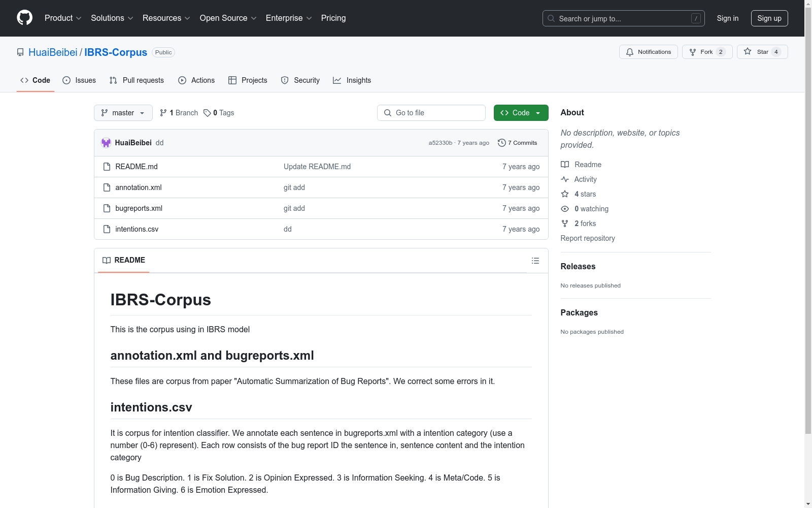Viewport: 812px width, 508px height.
Task: Select the README tab in file viewer
Action: 124,260
